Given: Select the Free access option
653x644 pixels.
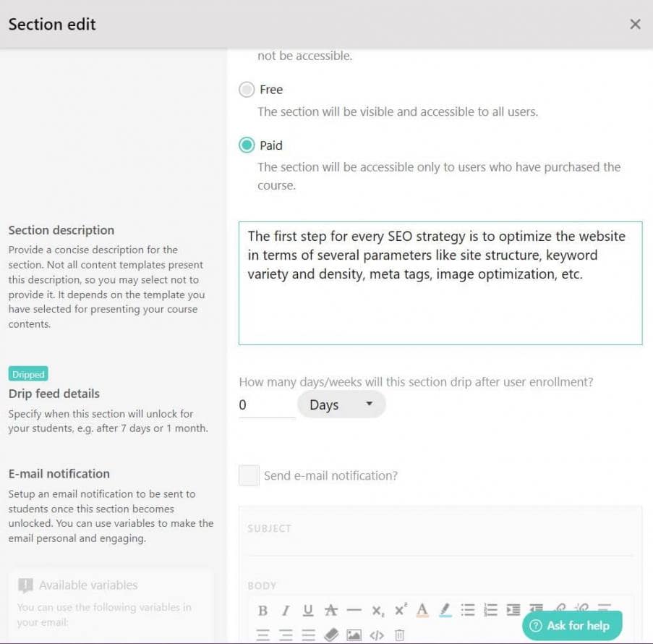Looking at the screenshot, I should (x=247, y=90).
